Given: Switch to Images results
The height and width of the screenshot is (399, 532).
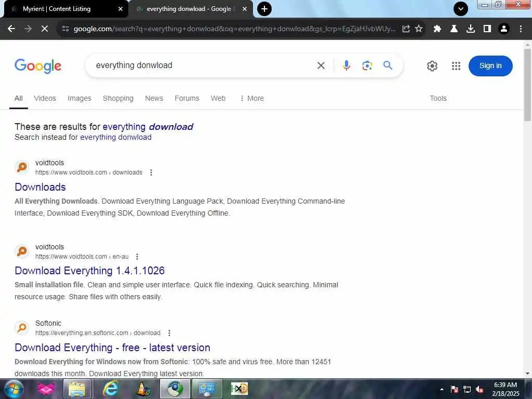Looking at the screenshot, I should tap(79, 98).
